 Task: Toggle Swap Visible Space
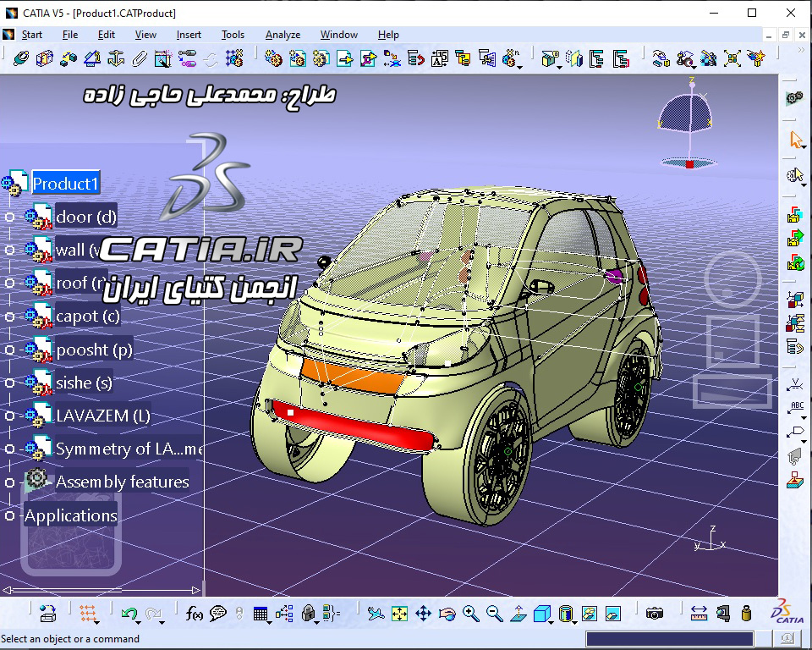(613, 614)
